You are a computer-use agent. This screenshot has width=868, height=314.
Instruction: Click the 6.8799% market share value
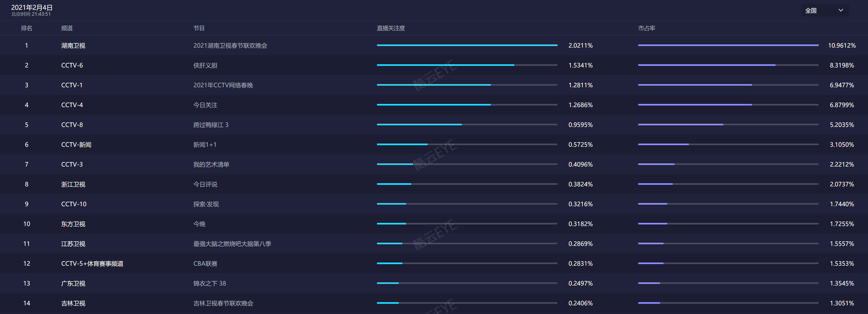pos(842,105)
